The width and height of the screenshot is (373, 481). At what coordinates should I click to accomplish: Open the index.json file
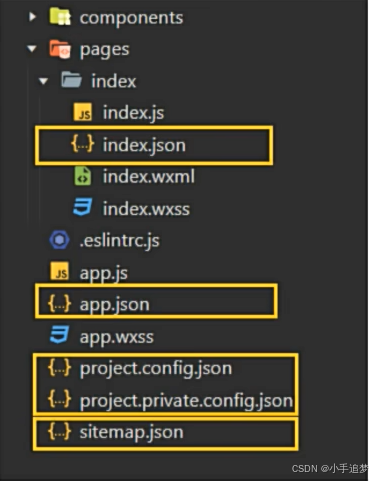click(x=144, y=145)
